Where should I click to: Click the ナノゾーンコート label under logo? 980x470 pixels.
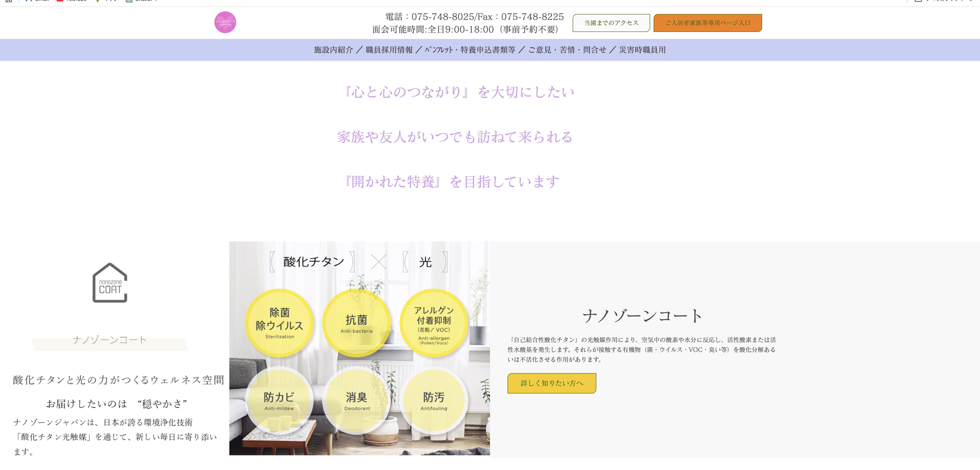pos(110,339)
